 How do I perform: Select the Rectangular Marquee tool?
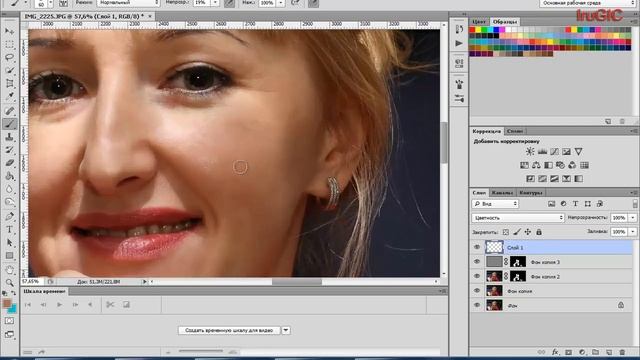coord(9,44)
